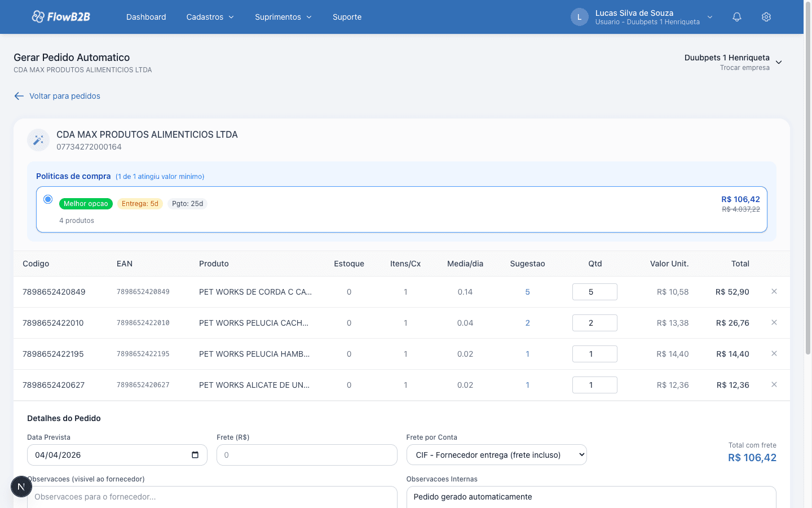Click the magic wand supplier icon
812x508 pixels.
(x=38, y=140)
